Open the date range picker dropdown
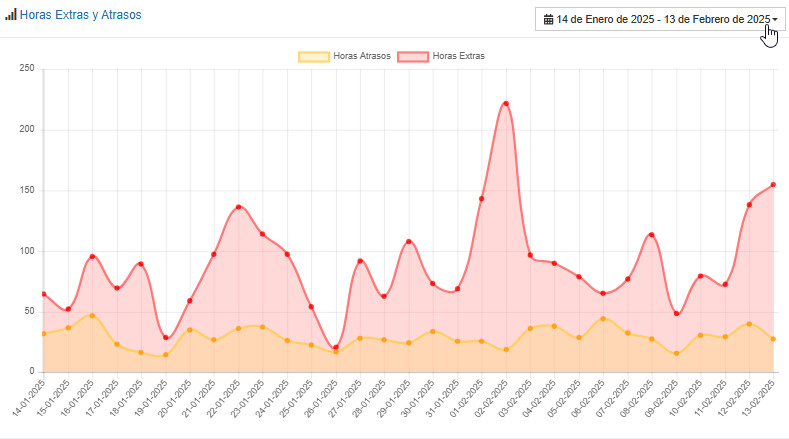The width and height of the screenshot is (789, 439). [x=660, y=19]
